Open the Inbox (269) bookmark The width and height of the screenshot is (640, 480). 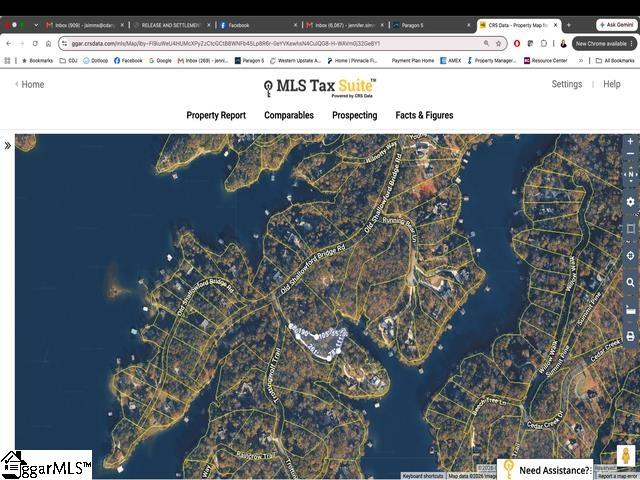coord(203,60)
